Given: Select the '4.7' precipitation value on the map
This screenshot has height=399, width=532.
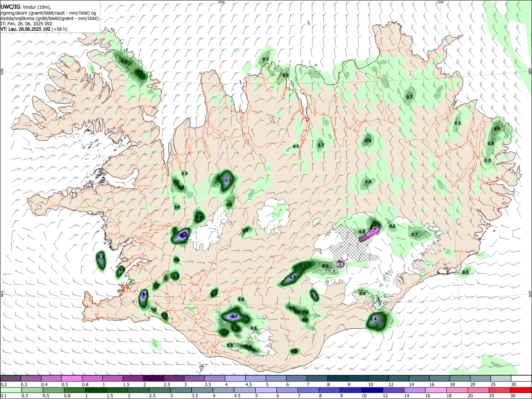Looking at the screenshot, I should tap(314, 296).
